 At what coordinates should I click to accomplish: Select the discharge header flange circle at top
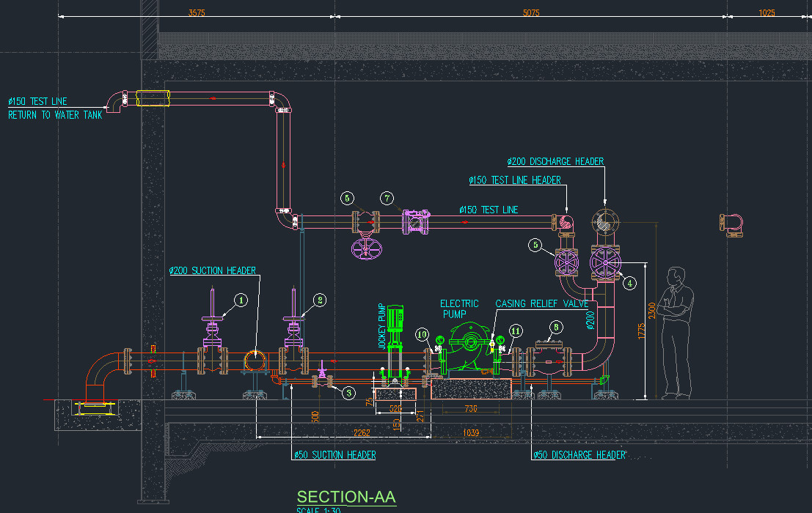605,223
